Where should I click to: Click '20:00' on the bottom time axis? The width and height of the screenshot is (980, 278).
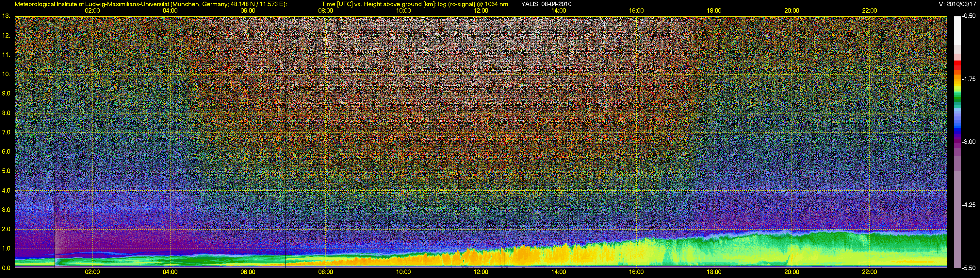coord(792,272)
